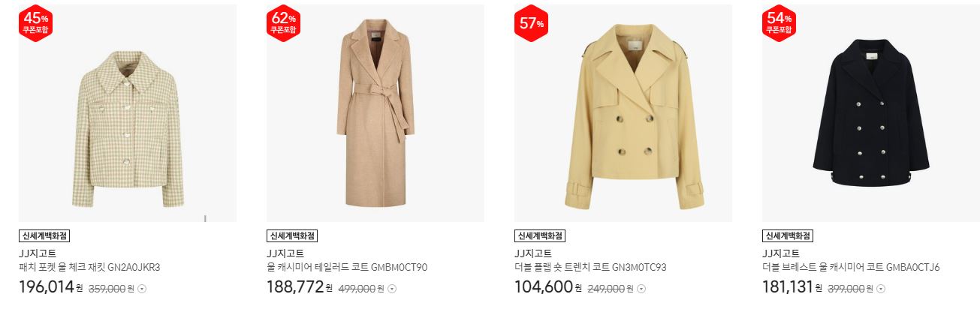980x318 pixels.
Task: Open 더블 플랩 숏 트렌치 코트 GN3M0TC93 link
Action: 590,267
